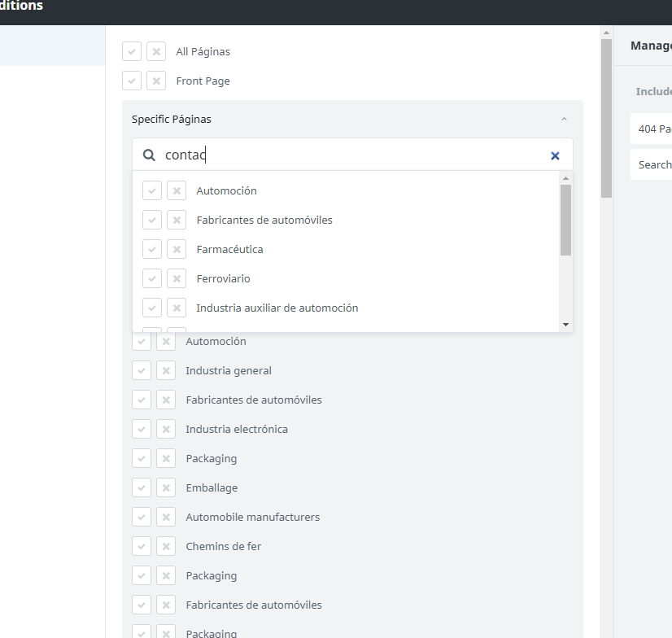The width and height of the screenshot is (672, 638).
Task: Include Ferroviario using its checkmark icon
Action: [152, 278]
